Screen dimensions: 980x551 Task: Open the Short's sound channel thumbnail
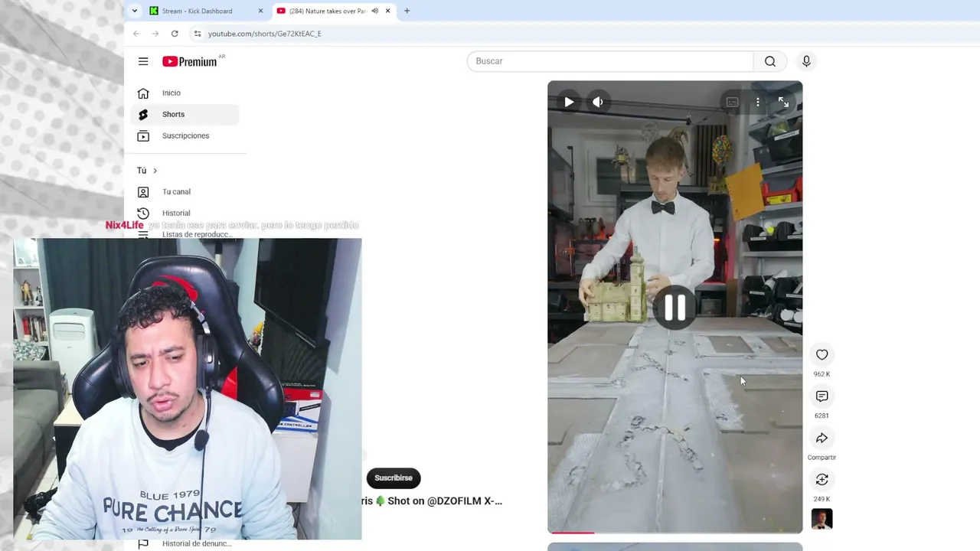(x=822, y=519)
